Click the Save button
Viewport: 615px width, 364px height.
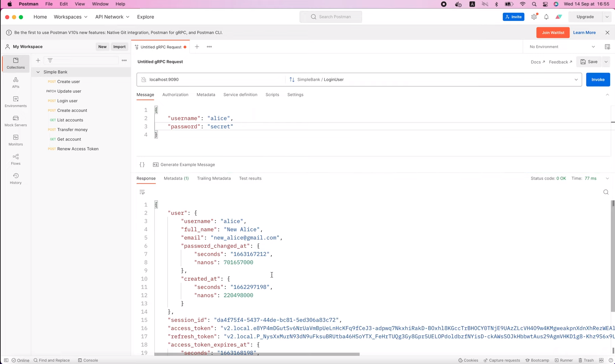(x=589, y=62)
